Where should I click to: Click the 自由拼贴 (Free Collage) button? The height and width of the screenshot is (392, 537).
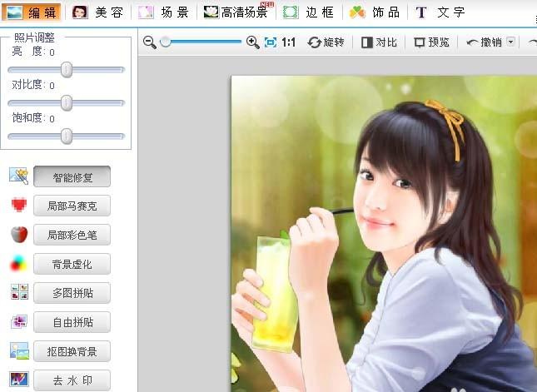(72, 322)
